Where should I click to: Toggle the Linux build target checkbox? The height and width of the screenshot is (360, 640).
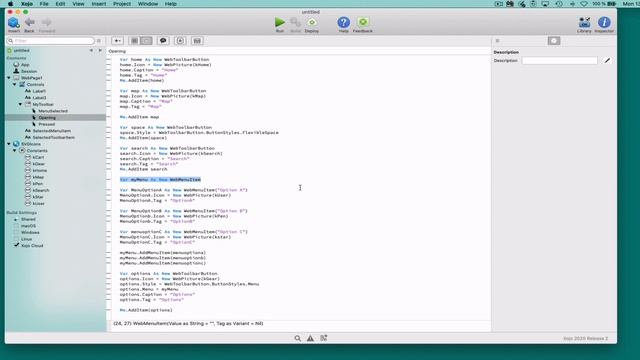(x=16, y=239)
